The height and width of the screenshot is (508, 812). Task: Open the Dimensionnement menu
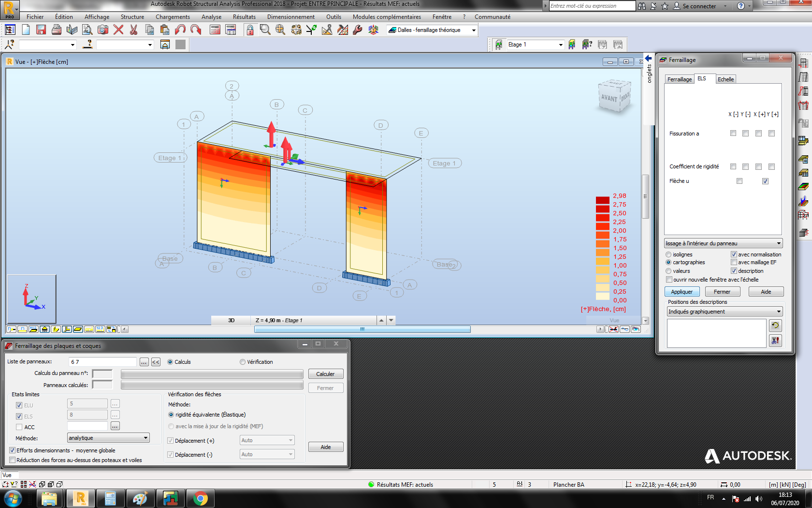(290, 17)
